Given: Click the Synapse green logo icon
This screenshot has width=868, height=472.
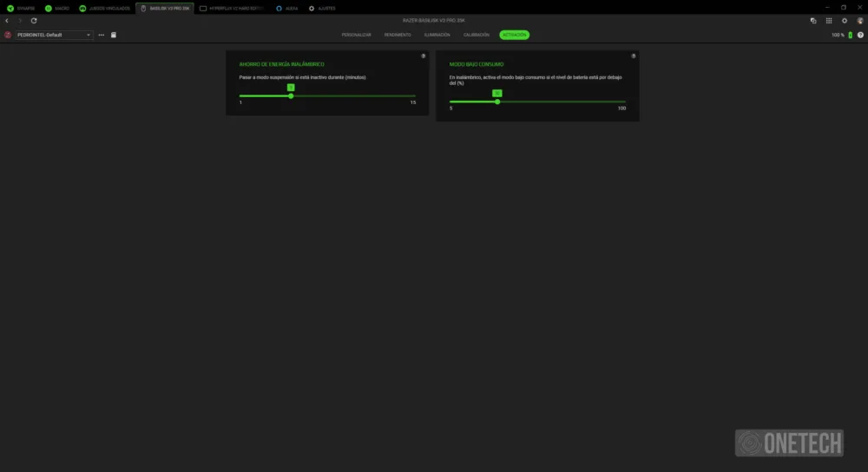Looking at the screenshot, I should pos(10,9).
